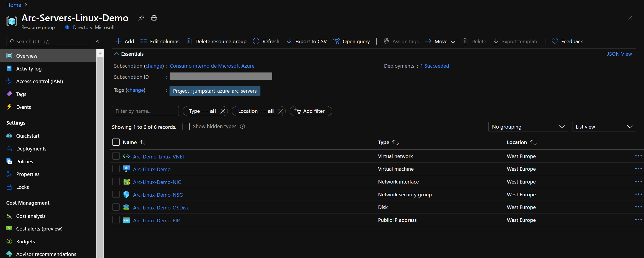Check the Arc-Linux-Demo-NSG row checkbox
Viewport: 644px width, 258px height.
tap(116, 194)
